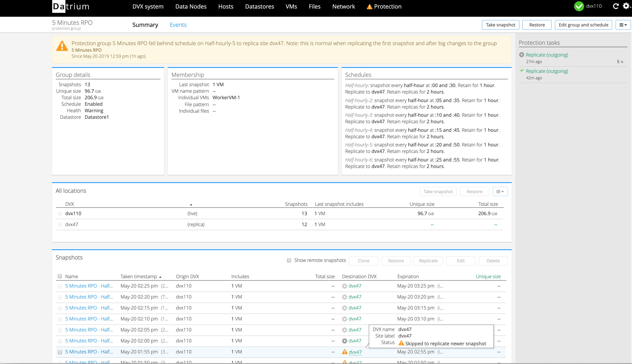This screenshot has width=632, height=364.
Task: Select the May-20 02:20 pm snapshot checkbox
Action: click(x=60, y=297)
